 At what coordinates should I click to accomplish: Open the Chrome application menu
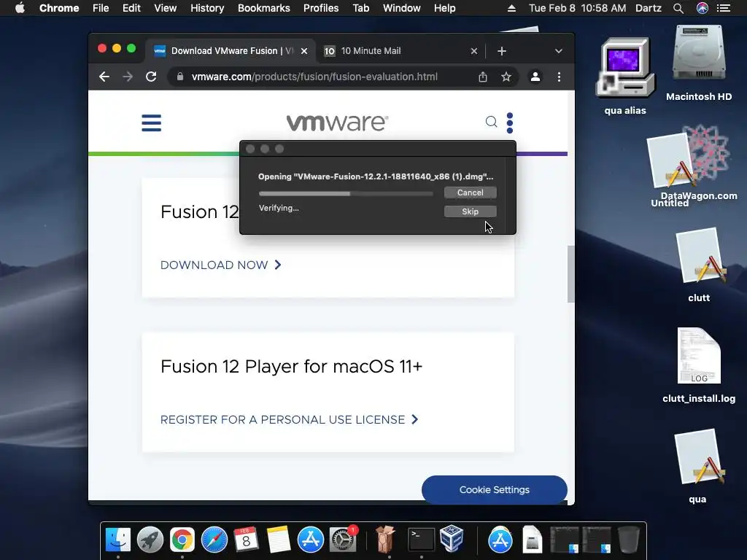click(59, 8)
